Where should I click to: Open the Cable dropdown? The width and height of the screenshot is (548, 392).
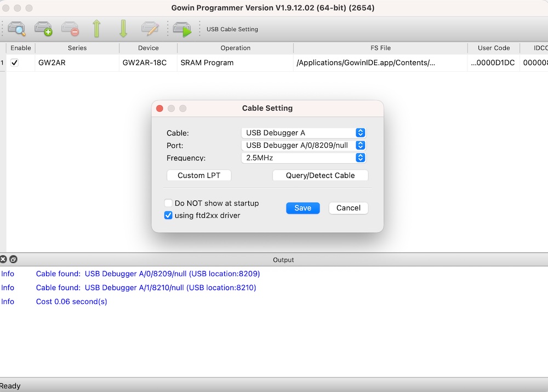tap(303, 133)
